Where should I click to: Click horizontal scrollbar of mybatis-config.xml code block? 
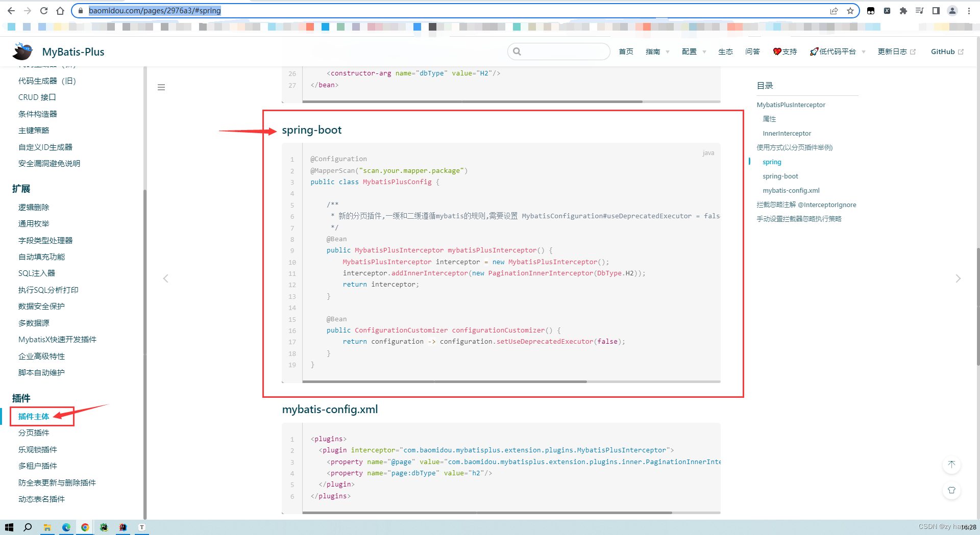coord(487,513)
